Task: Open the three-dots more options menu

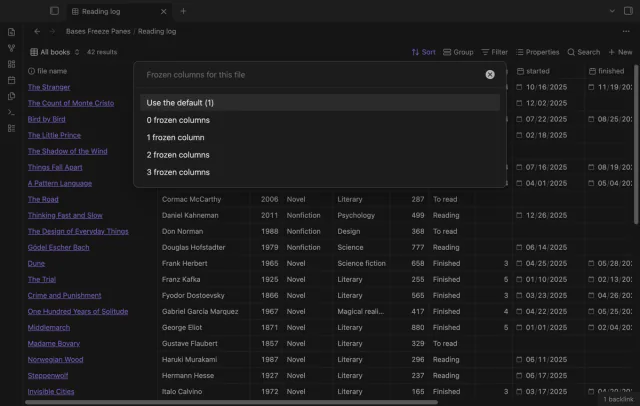Action: [626, 31]
